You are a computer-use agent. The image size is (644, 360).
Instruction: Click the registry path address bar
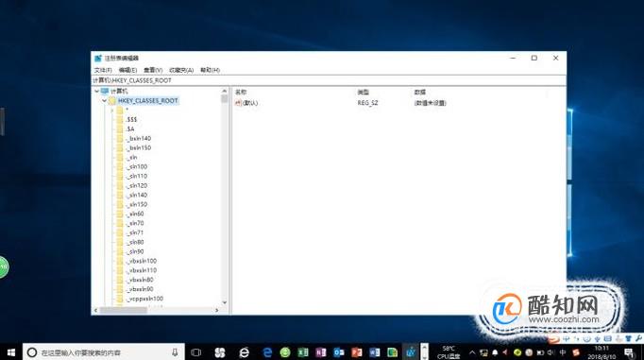pos(329,80)
